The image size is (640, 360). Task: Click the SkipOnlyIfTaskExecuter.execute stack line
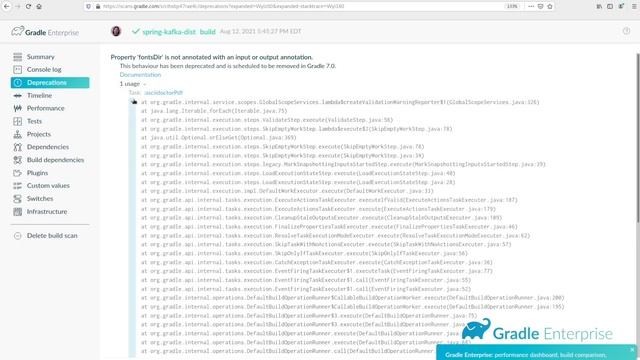304,253
